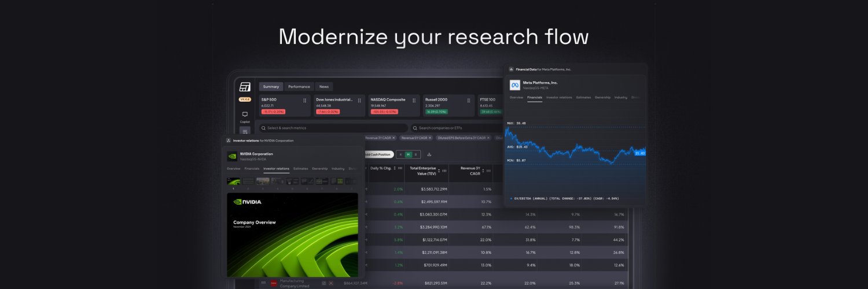Open the News tab
This screenshot has height=289, width=868.
324,87
